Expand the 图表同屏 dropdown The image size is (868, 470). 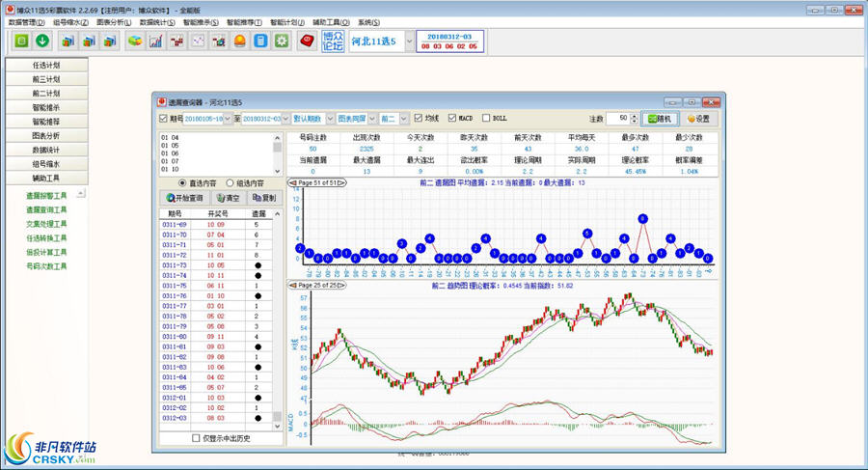tap(372, 119)
